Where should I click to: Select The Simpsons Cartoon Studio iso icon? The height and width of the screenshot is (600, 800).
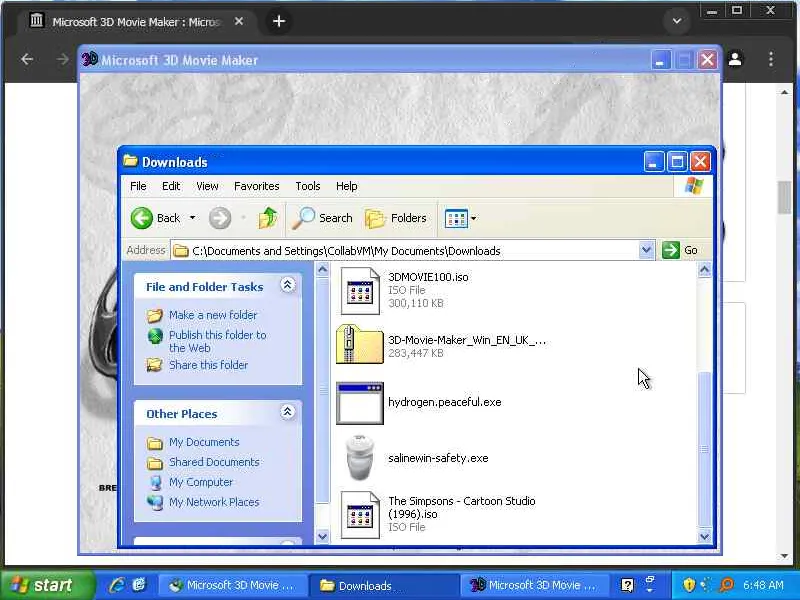click(x=360, y=515)
